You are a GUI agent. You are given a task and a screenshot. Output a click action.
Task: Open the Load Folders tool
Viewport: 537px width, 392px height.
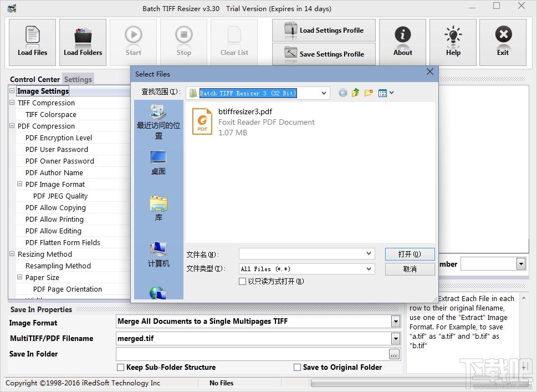point(83,42)
